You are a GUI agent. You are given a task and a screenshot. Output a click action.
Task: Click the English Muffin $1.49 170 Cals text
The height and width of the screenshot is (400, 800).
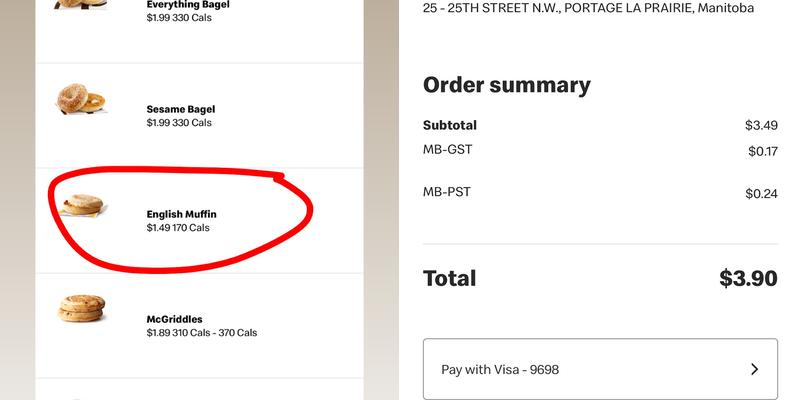pos(178,228)
